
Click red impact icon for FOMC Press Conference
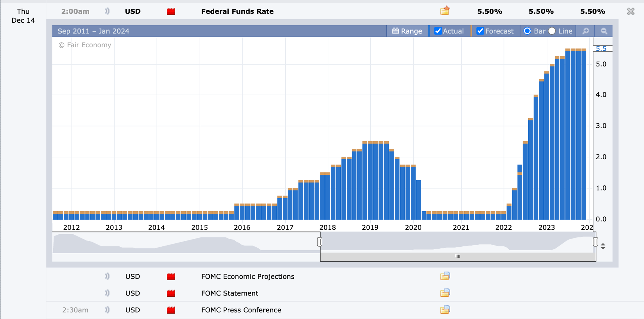(171, 310)
